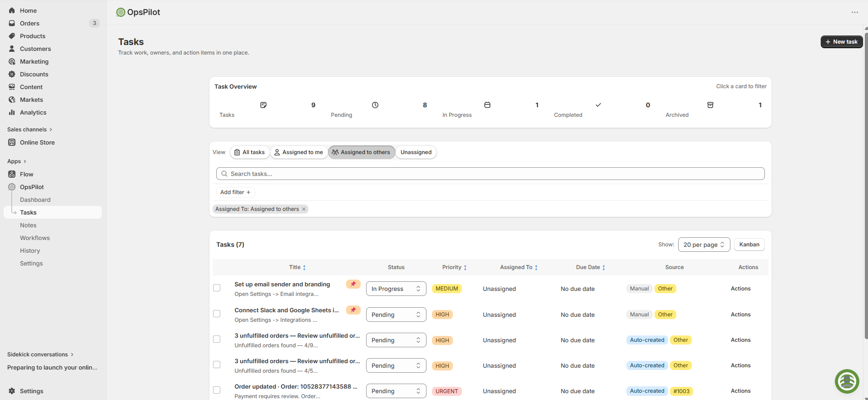Switch to Kanban view

pos(749,245)
